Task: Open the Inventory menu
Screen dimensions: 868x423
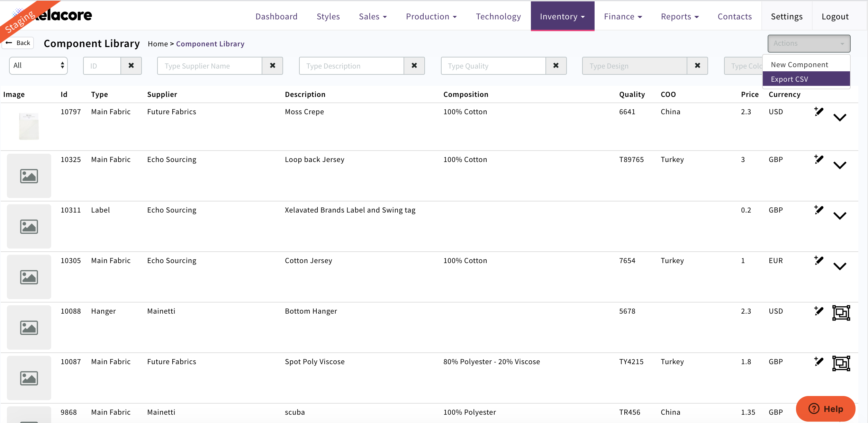Action: tap(562, 17)
